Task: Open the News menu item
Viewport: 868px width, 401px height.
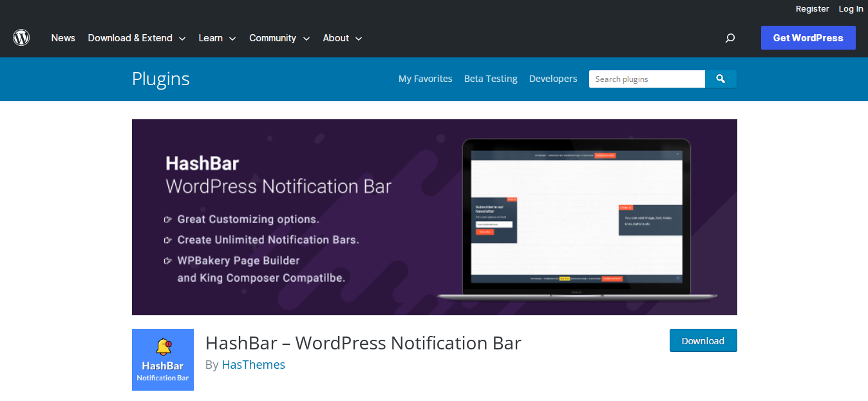Action: (63, 38)
